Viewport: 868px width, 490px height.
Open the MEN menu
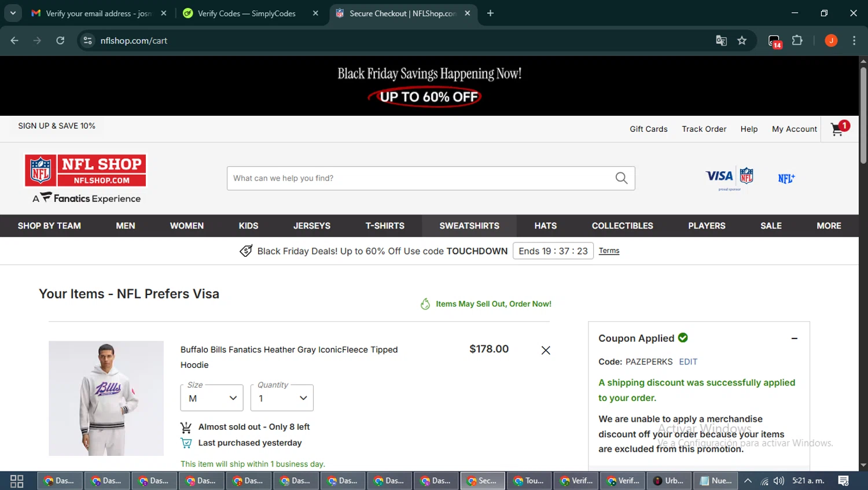coord(126,226)
